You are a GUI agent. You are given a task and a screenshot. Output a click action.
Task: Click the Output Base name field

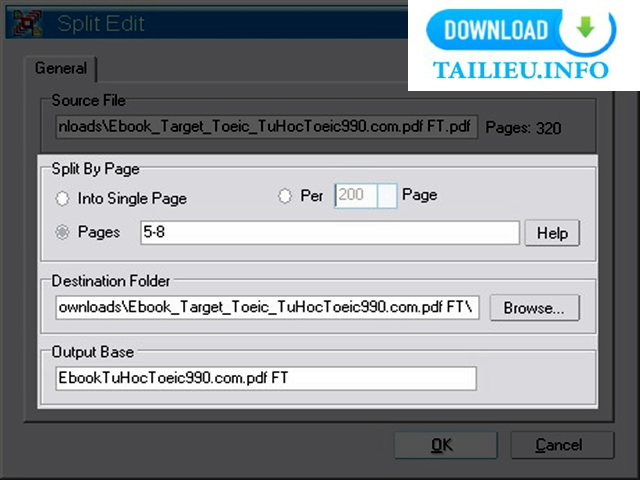[266, 378]
